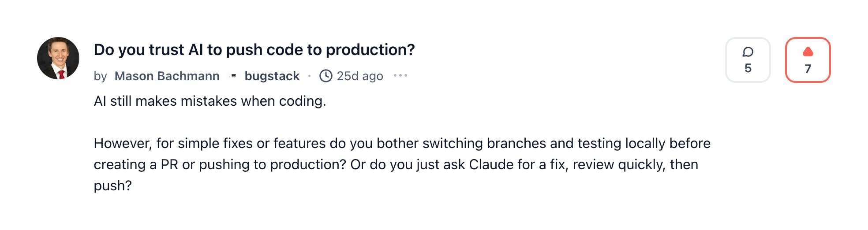
Task: Open Mason Bachmann's profile picture
Action: pos(58,58)
